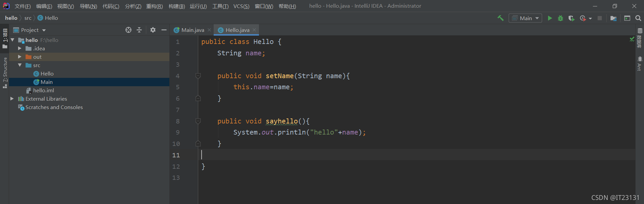The width and height of the screenshot is (644, 204).
Task: Collapse the src folder
Action: coord(20,65)
